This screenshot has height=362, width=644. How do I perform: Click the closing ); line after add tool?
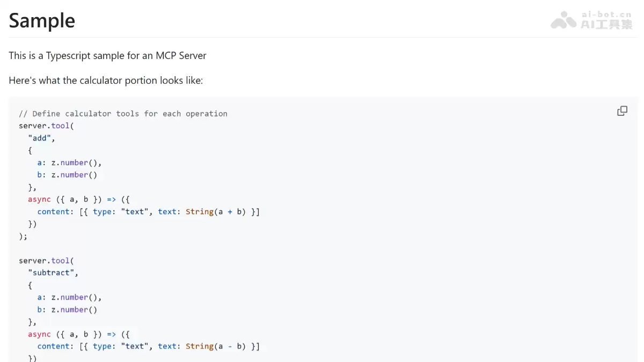[23, 236]
